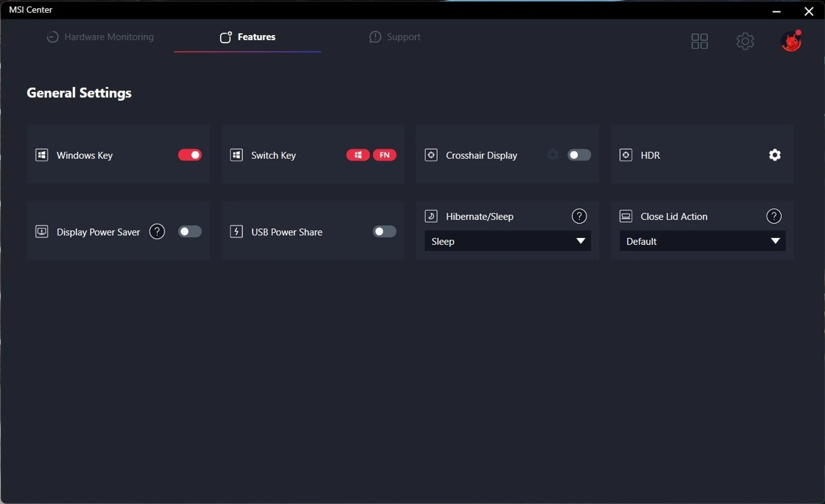Enable the Crosshair Display toggle
Viewport: 825px width, 504px height.
pos(579,155)
